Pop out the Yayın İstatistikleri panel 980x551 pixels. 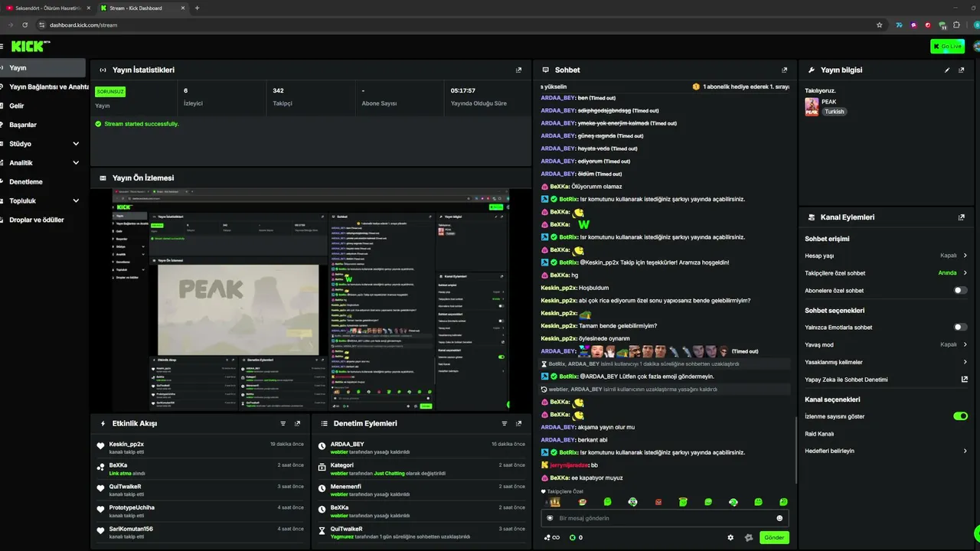(x=518, y=70)
